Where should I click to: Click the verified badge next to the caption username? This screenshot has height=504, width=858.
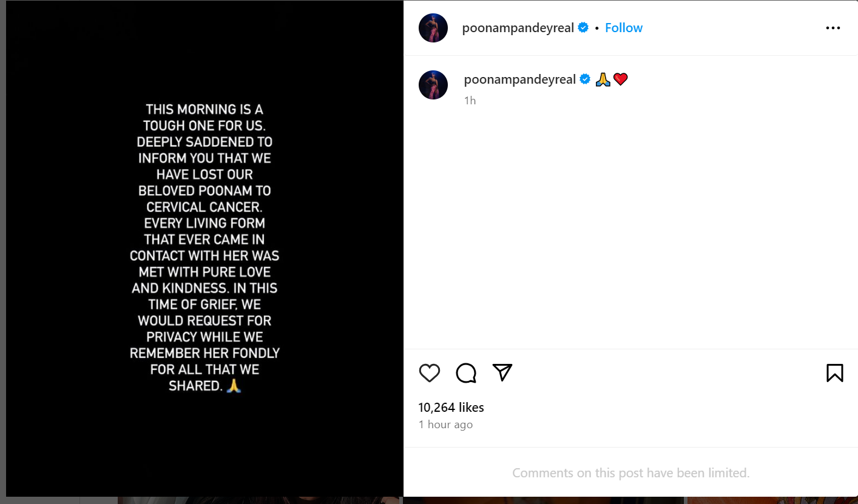[586, 79]
